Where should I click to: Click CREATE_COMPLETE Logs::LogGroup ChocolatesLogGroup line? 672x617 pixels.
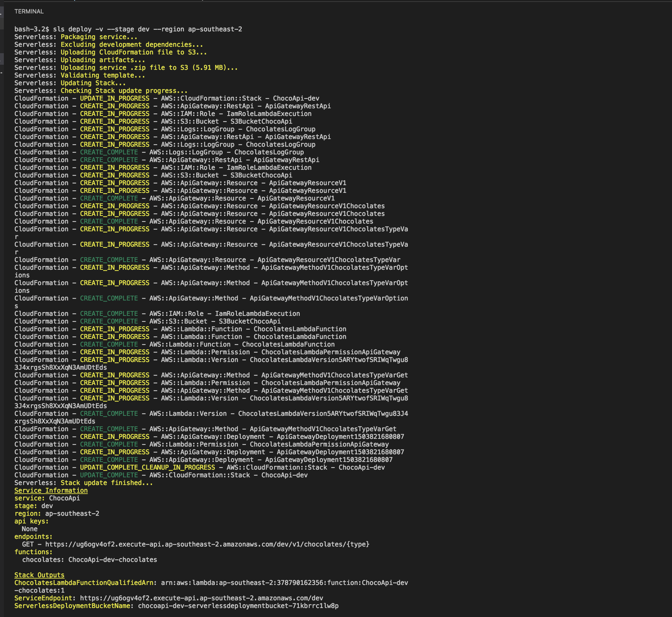(x=159, y=152)
